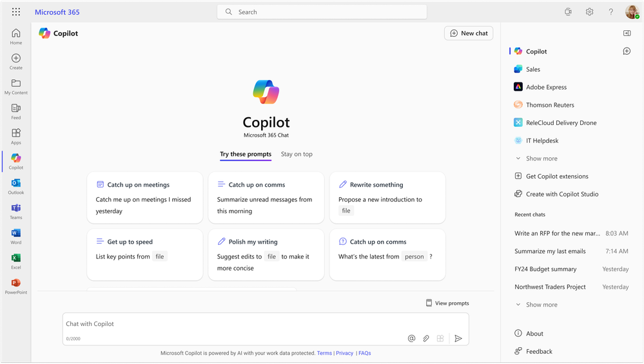Open Feed in left rail
This screenshot has width=644, height=364.
click(16, 111)
